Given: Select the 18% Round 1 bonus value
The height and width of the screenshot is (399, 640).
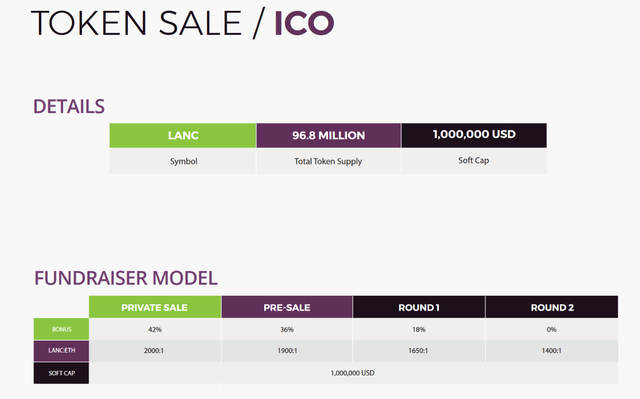Looking at the screenshot, I should point(419,329).
